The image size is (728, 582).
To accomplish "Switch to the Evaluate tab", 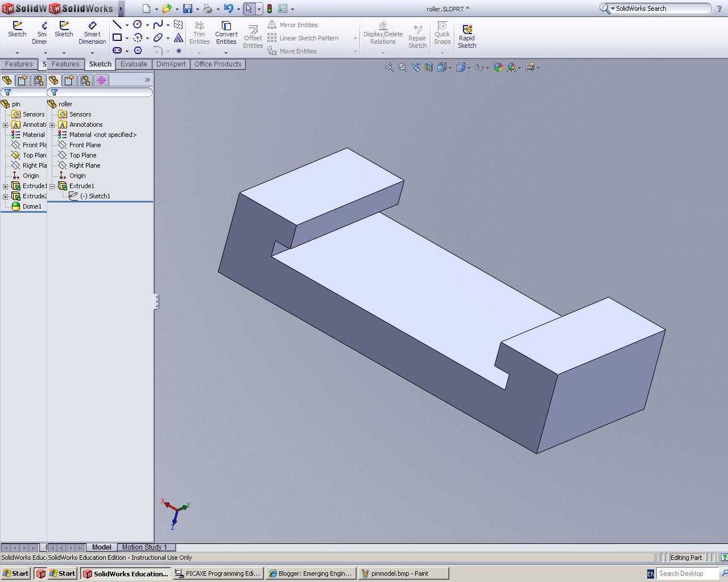I will 134,64.
